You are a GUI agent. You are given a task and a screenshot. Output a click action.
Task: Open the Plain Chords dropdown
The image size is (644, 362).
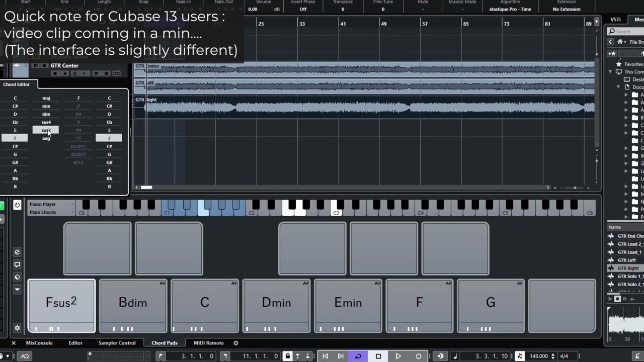[51, 212]
